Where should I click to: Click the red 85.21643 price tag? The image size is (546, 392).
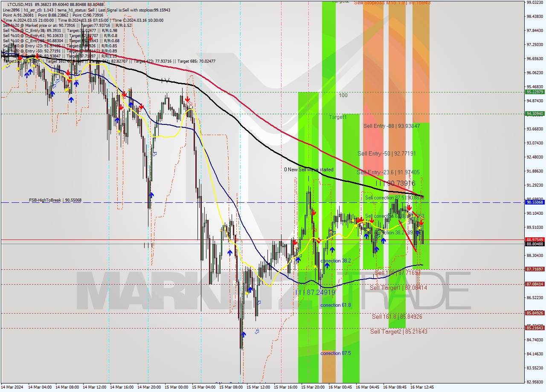535,328
